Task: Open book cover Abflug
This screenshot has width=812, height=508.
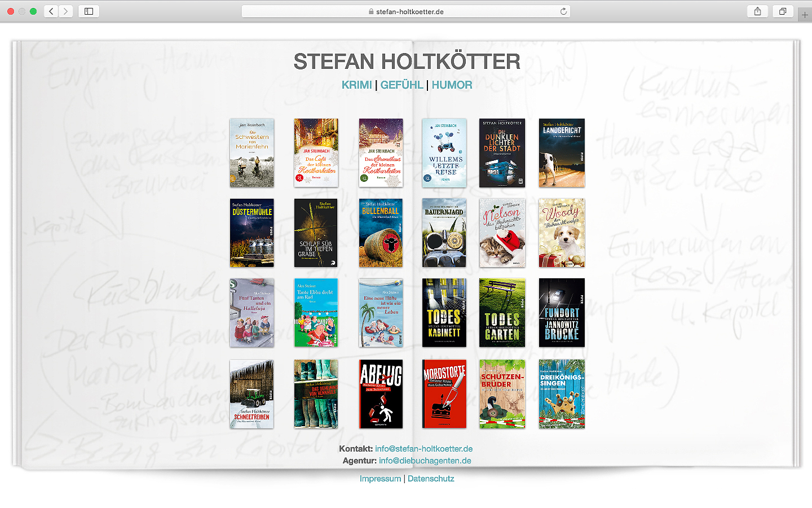Action: [x=381, y=394]
